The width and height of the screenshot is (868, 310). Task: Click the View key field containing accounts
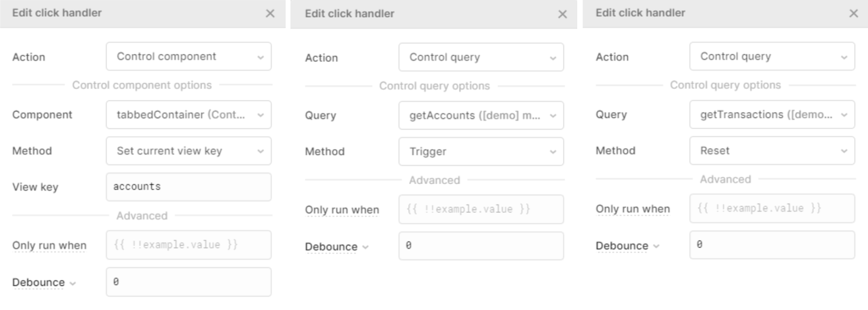click(188, 187)
